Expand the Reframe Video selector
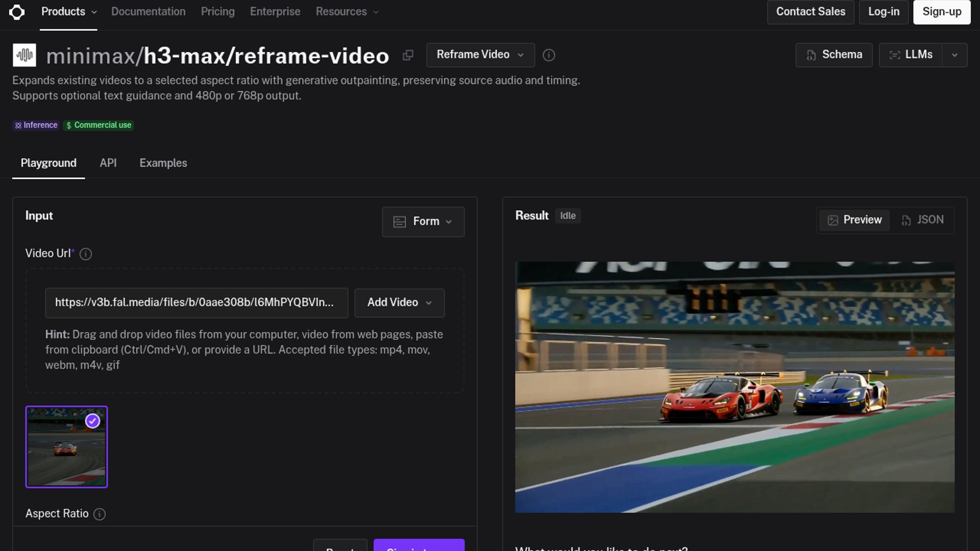The image size is (980, 551). (480, 55)
